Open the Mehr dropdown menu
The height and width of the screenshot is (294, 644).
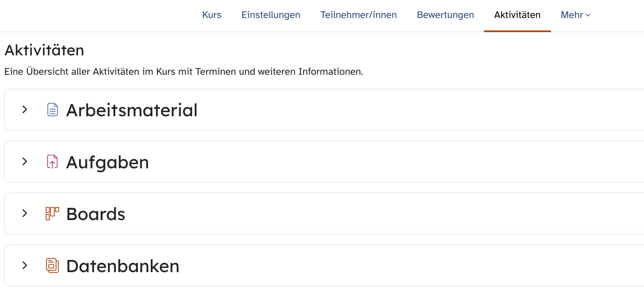576,15
